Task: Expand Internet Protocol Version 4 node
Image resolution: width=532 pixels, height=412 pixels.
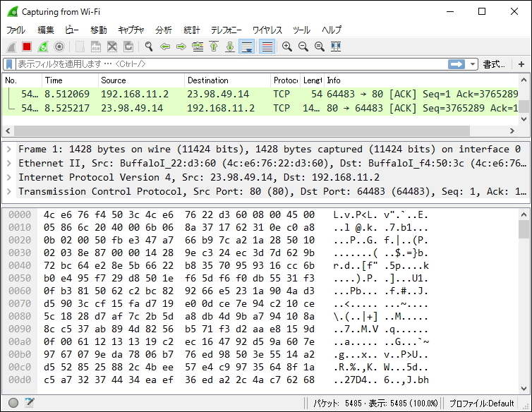Action: tap(9, 178)
